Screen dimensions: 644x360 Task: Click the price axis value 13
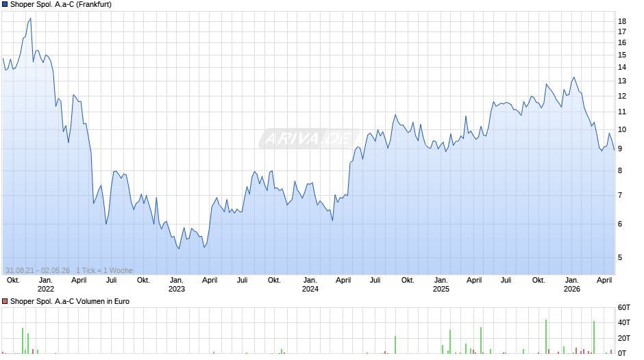[x=622, y=81]
